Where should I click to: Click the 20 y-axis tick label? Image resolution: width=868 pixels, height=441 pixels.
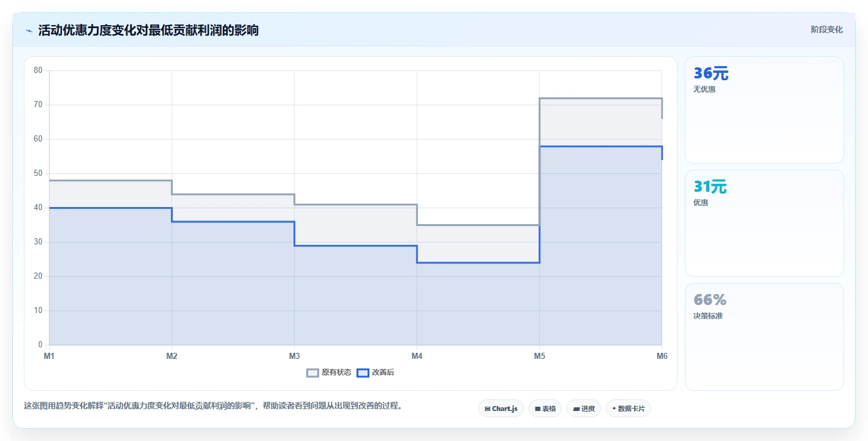(38, 276)
